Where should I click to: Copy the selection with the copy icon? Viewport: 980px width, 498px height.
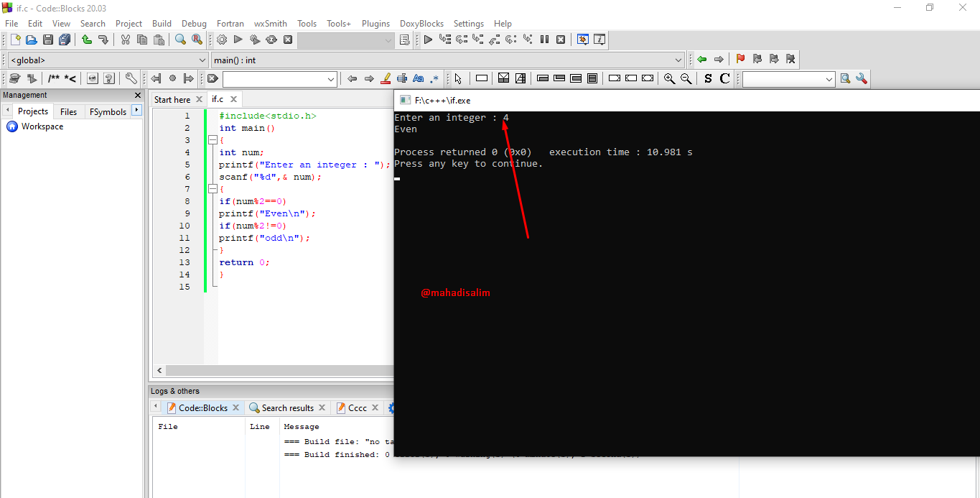pos(142,40)
